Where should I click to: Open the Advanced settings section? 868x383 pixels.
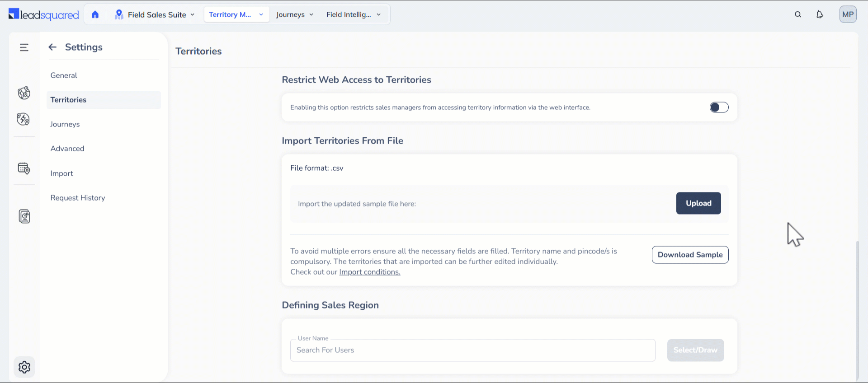click(67, 149)
